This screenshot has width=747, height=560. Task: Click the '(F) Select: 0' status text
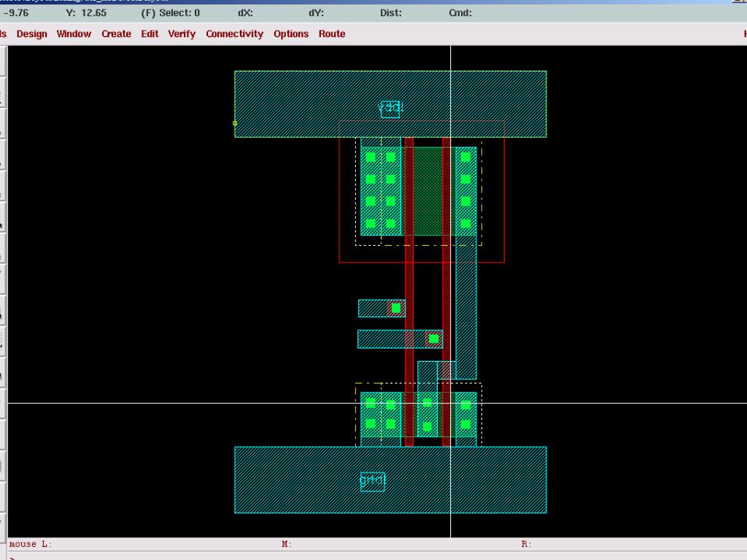(x=171, y=13)
